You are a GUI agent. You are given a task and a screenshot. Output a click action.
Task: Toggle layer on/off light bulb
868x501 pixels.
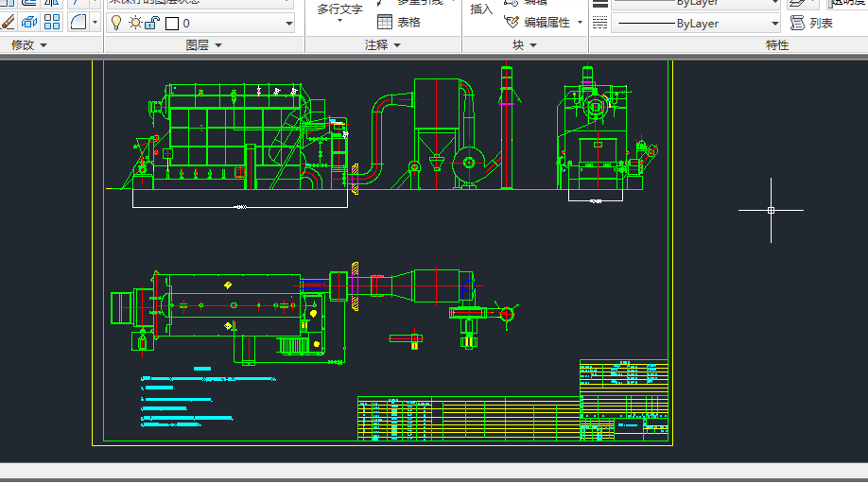coord(116,23)
